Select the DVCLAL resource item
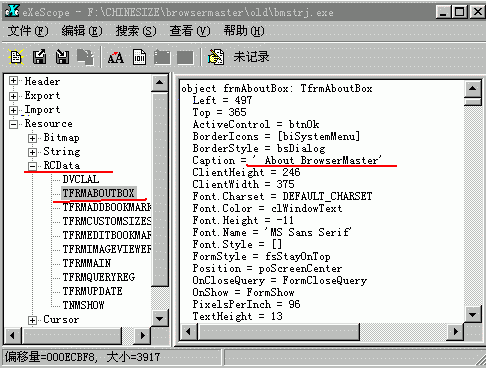This screenshot has height=368, width=486. (x=81, y=179)
